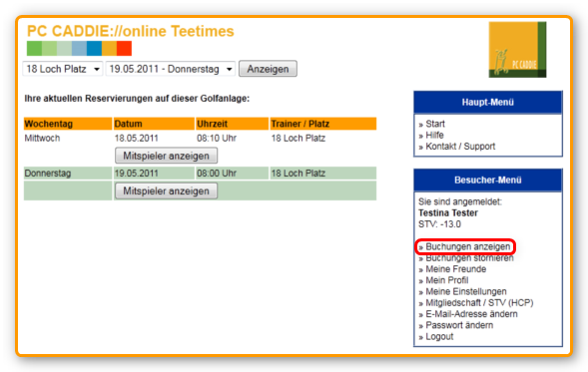Click the STV: -13.0 value
588x372 pixels.
440,224
